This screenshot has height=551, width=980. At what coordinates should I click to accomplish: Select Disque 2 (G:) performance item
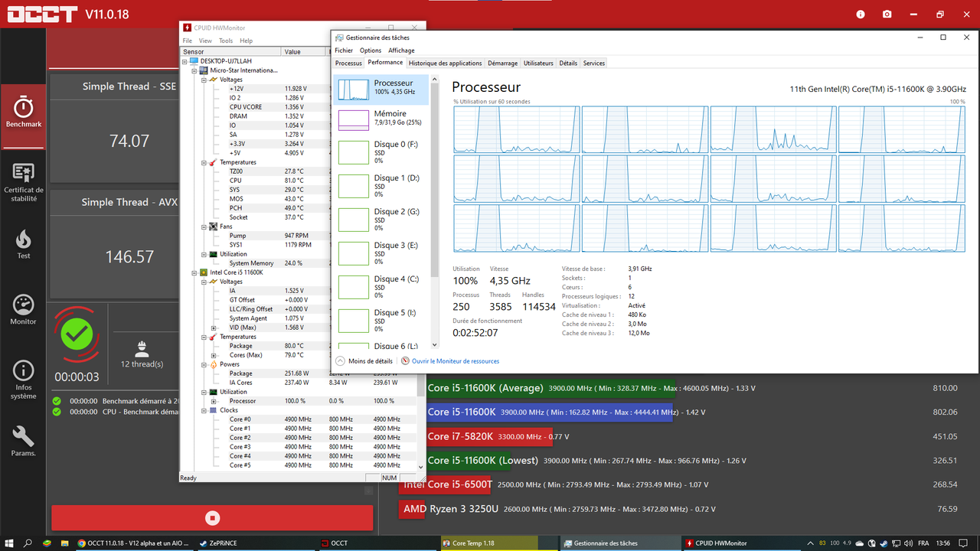coord(381,220)
